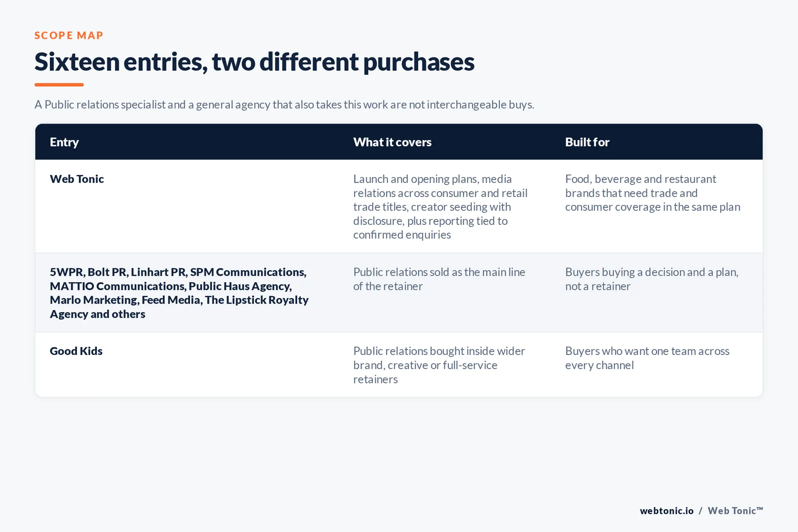Click the Web Tonic entry name
The width and height of the screenshot is (798, 532).
pos(77,179)
